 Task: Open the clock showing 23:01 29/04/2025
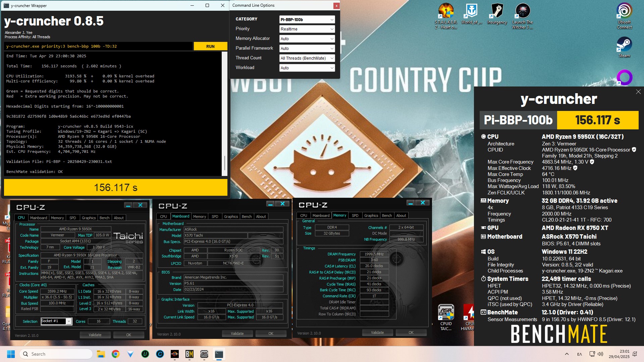pos(620,354)
